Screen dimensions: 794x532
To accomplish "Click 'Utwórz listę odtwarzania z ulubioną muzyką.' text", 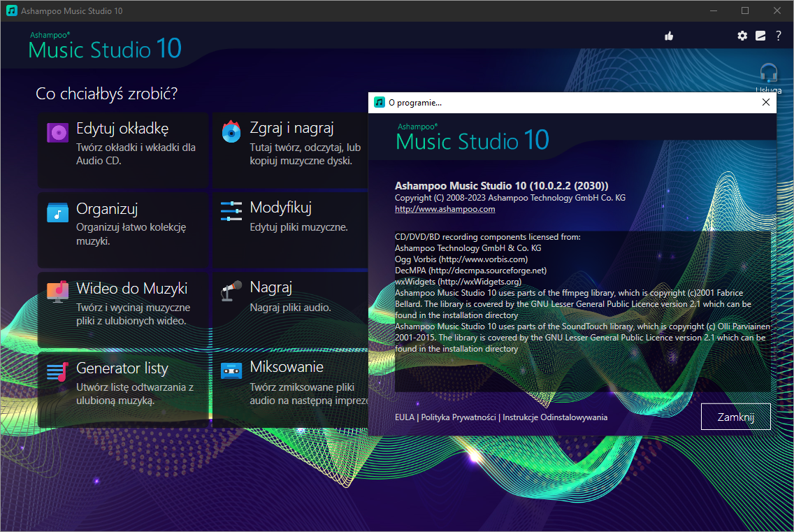I will click(x=135, y=394).
